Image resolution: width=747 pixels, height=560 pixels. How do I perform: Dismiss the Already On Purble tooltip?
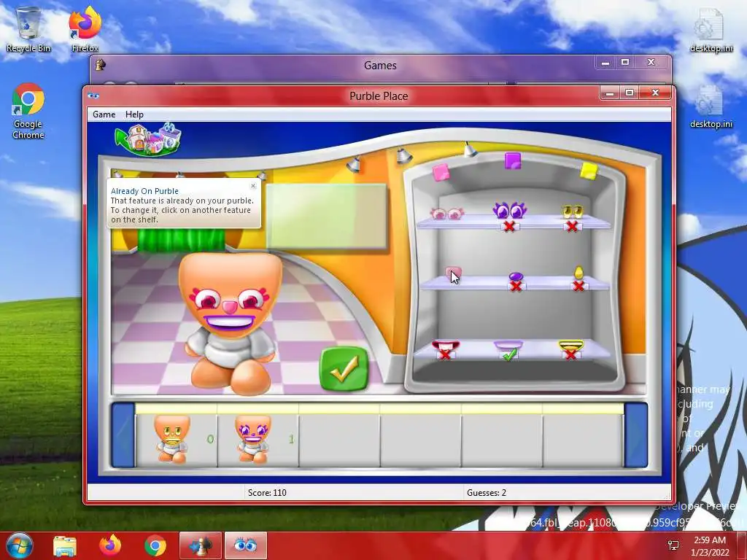coord(253,186)
